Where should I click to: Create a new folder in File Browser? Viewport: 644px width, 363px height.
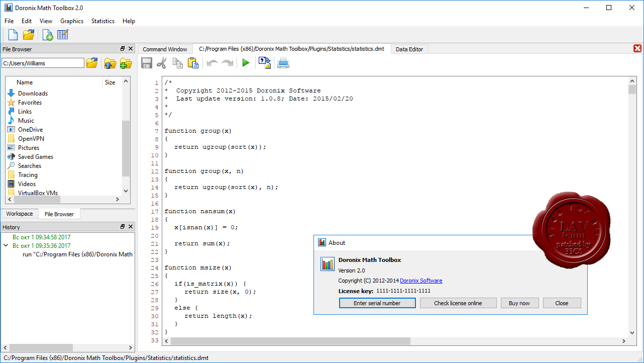tap(126, 63)
